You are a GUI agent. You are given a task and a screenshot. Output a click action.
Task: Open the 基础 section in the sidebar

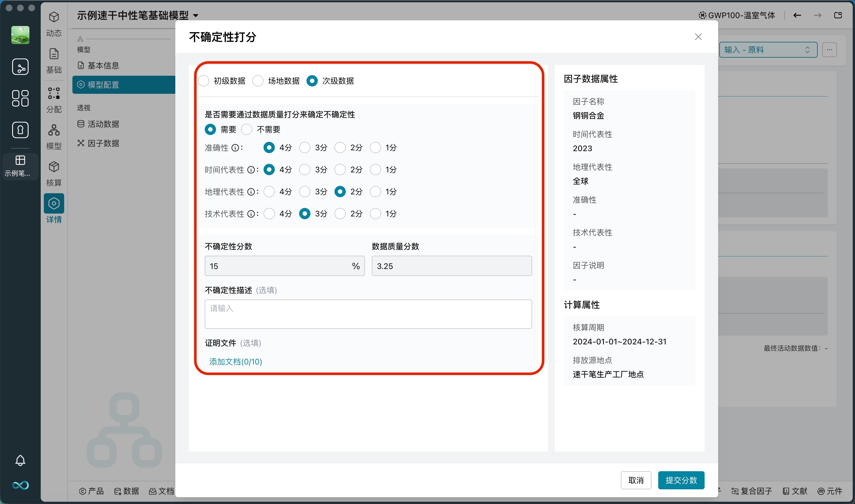pyautogui.click(x=54, y=60)
